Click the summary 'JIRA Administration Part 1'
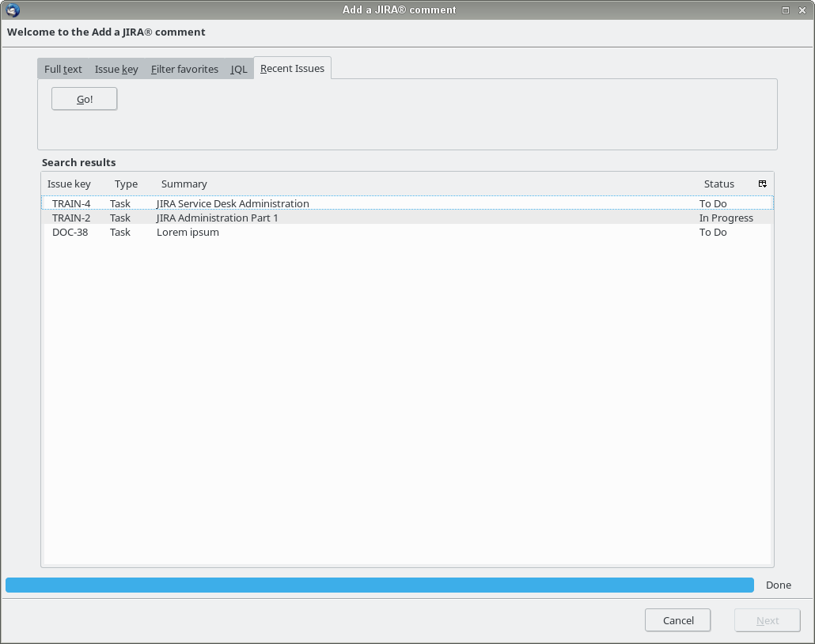Image resolution: width=815 pixels, height=644 pixels. click(218, 218)
